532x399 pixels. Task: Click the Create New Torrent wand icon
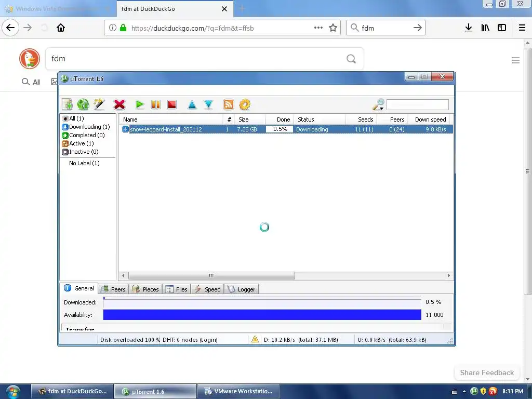[x=99, y=104]
